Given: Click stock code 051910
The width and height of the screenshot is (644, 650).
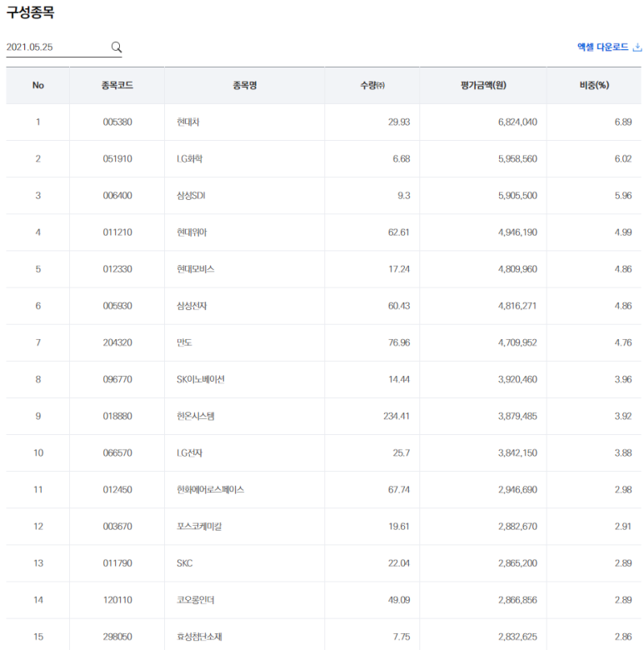Looking at the screenshot, I should pos(117,159).
